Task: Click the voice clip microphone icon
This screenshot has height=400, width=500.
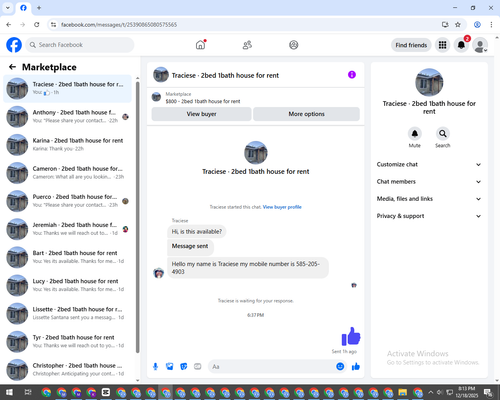Action: (155, 367)
